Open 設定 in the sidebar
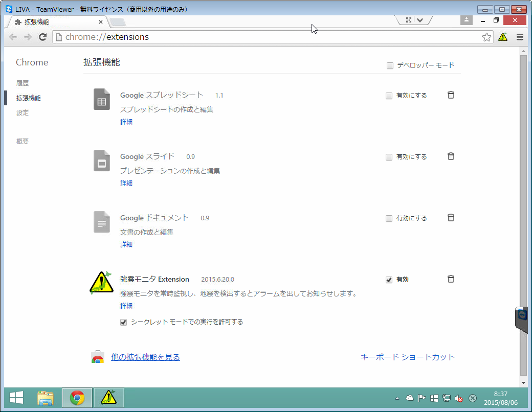532x412 pixels. tap(23, 113)
